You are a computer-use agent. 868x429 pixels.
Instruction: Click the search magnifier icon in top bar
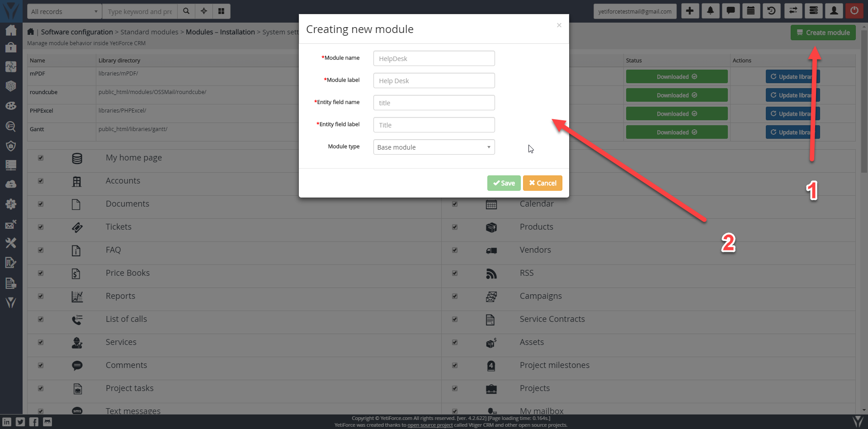(x=186, y=11)
